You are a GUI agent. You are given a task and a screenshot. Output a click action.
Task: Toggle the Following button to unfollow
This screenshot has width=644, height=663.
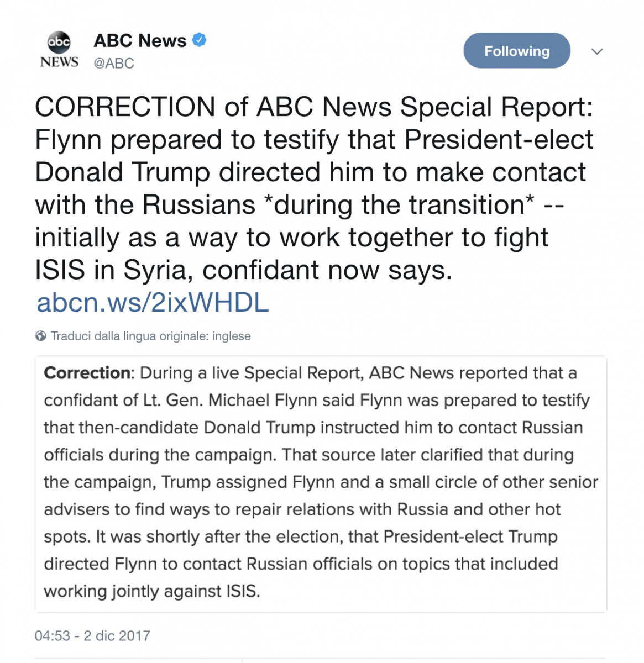tap(517, 51)
